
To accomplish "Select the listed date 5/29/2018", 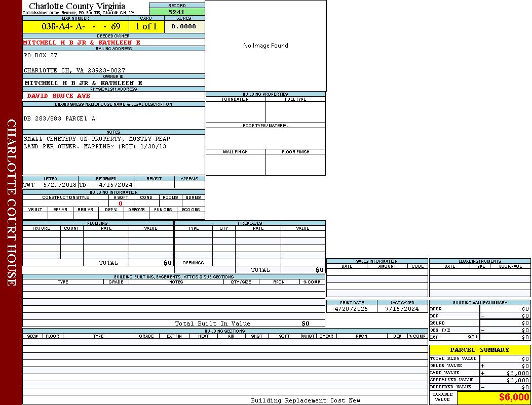I will [59, 185].
